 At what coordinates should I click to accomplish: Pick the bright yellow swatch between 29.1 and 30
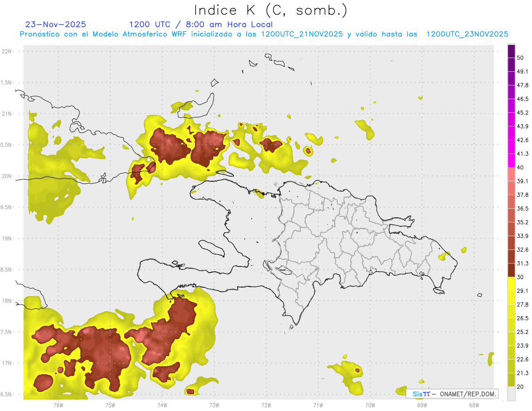(511, 284)
